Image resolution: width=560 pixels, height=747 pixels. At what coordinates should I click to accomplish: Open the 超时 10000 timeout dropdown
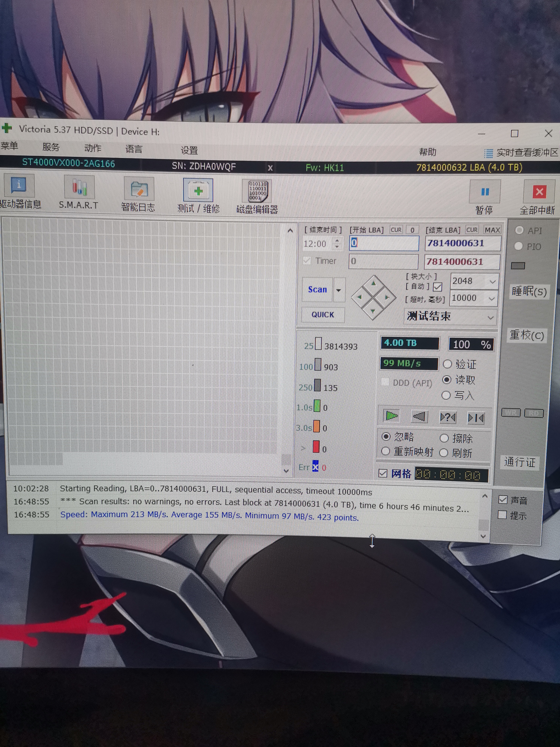(x=491, y=299)
